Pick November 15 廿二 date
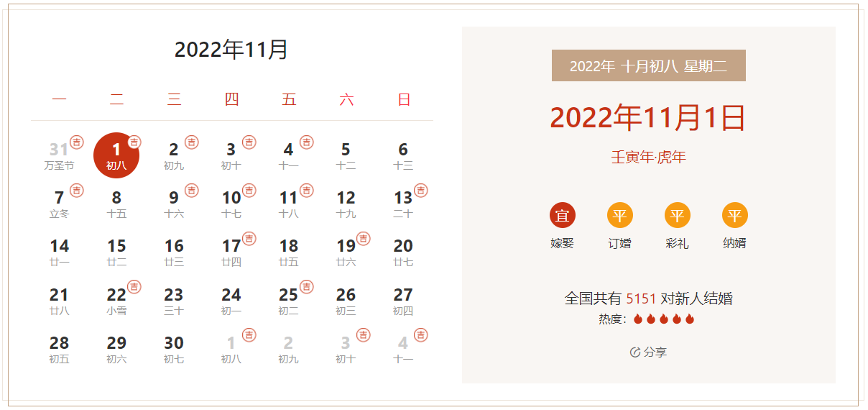 pos(116,252)
